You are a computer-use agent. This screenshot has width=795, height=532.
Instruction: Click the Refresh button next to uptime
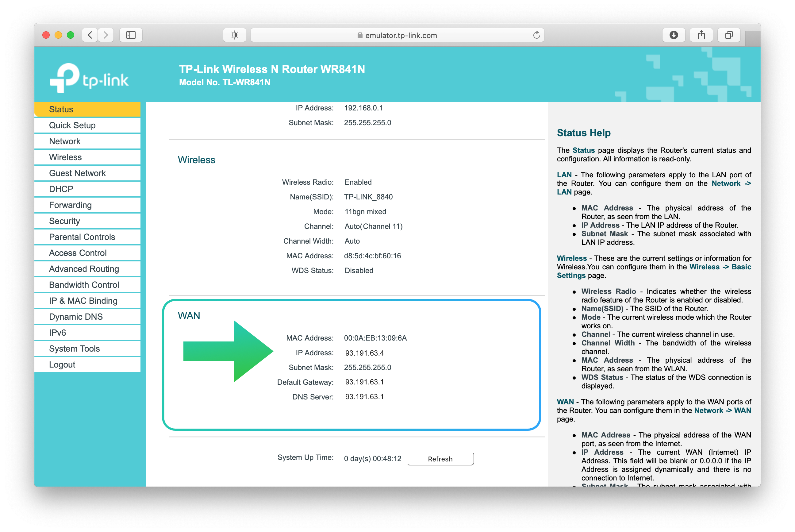click(440, 459)
